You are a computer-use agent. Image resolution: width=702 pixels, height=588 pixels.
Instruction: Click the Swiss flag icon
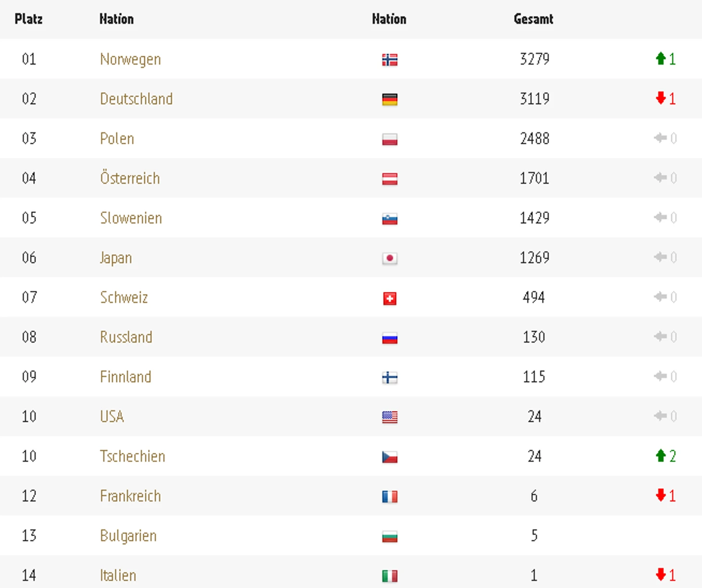[389, 299]
